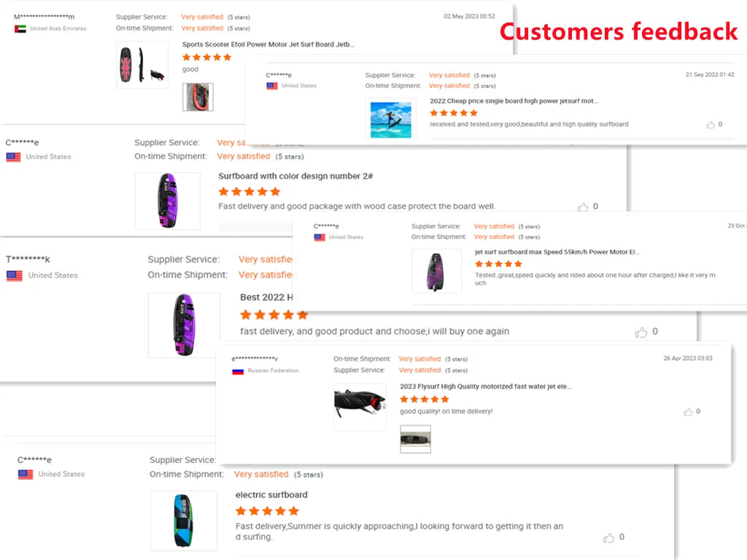The height and width of the screenshot is (560, 747).
Task: Click the United Arab Emirates flag icon
Action: 20,28
